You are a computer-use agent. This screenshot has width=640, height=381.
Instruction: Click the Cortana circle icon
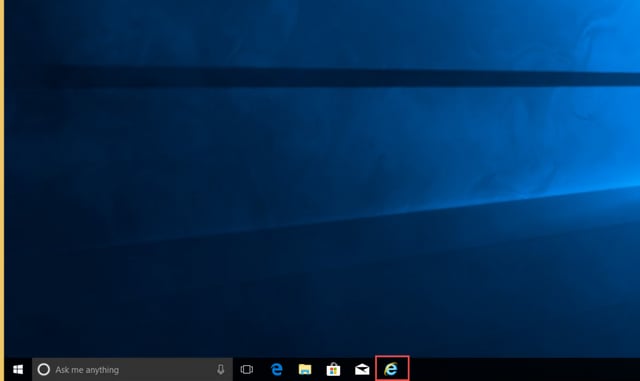(x=44, y=370)
